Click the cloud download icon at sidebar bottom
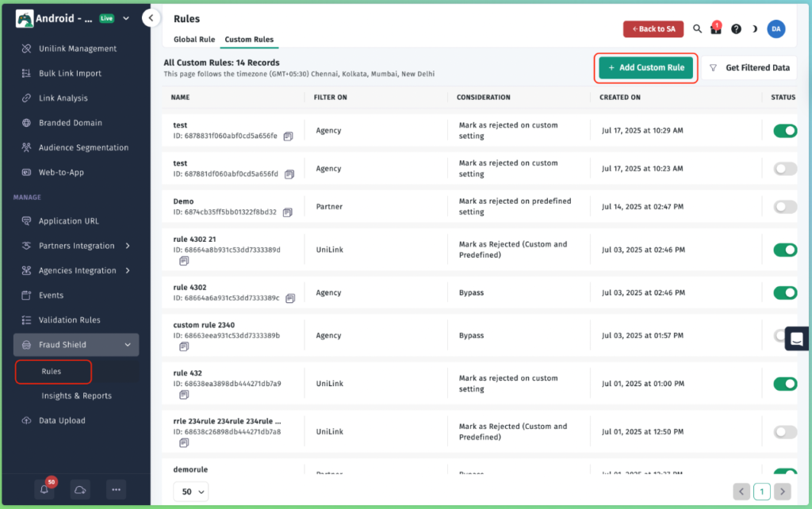This screenshot has width=812, height=509. (80, 490)
